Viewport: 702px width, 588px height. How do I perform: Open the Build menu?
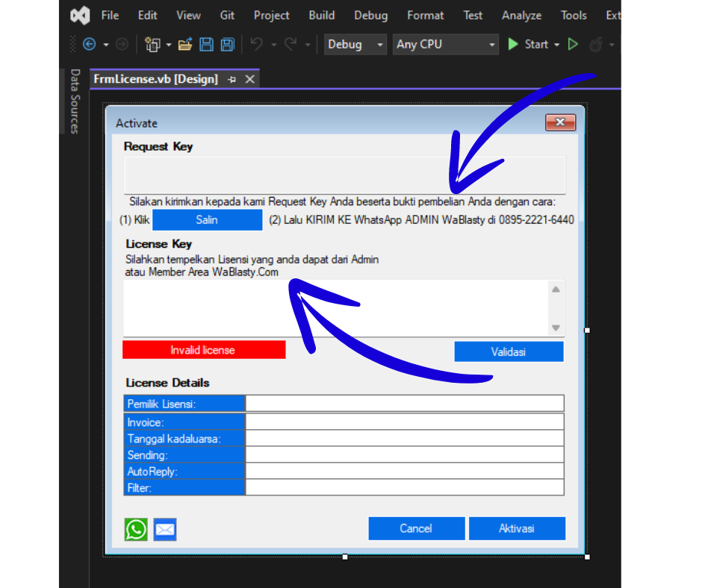click(321, 15)
